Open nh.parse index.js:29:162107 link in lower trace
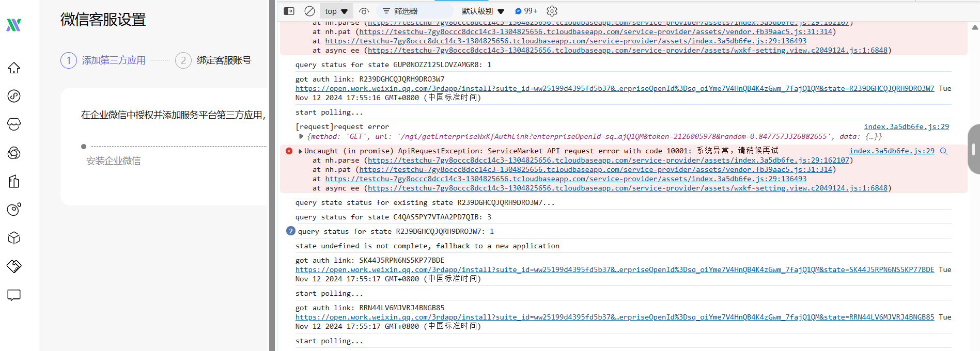This screenshot has width=980, height=351. (609, 160)
